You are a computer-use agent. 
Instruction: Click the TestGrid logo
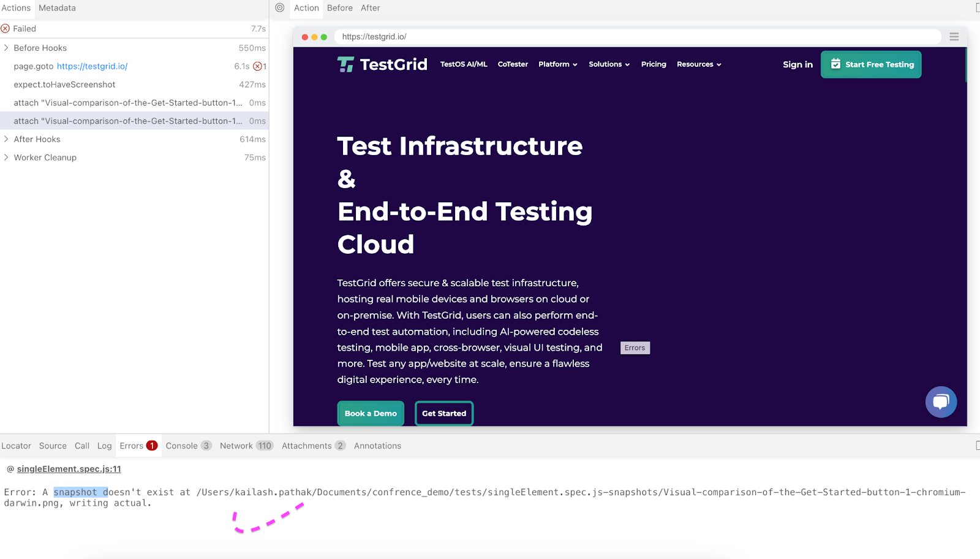pos(382,64)
